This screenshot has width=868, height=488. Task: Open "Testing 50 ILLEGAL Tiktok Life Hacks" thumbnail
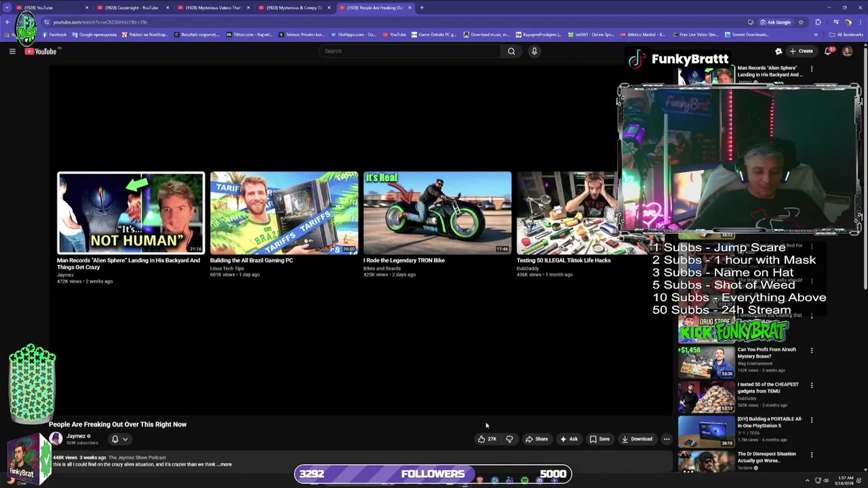[568, 213]
